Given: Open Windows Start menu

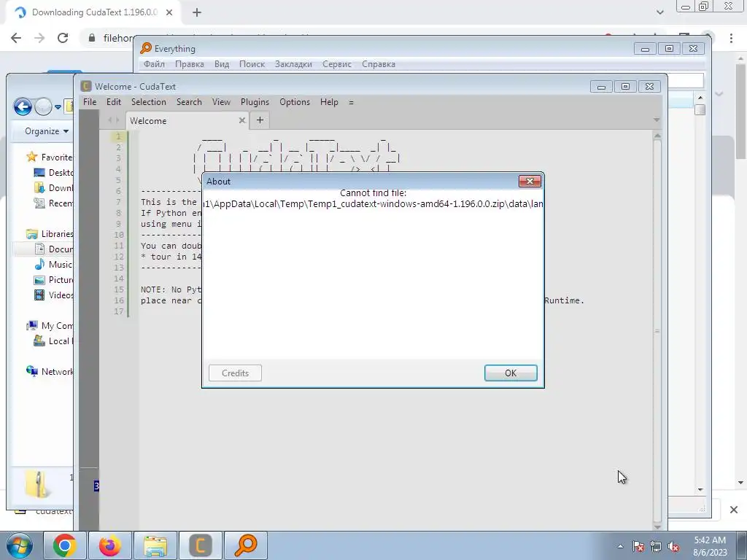Looking at the screenshot, I should (x=19, y=545).
